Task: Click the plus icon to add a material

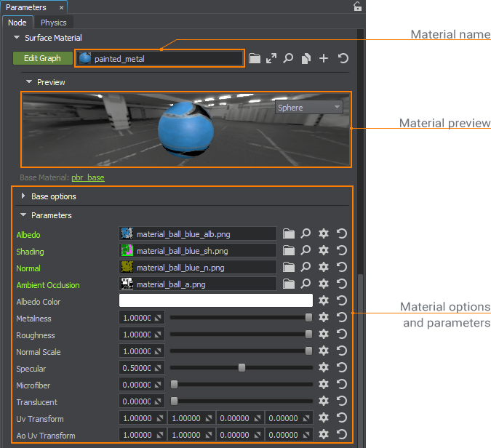Action: [x=324, y=58]
